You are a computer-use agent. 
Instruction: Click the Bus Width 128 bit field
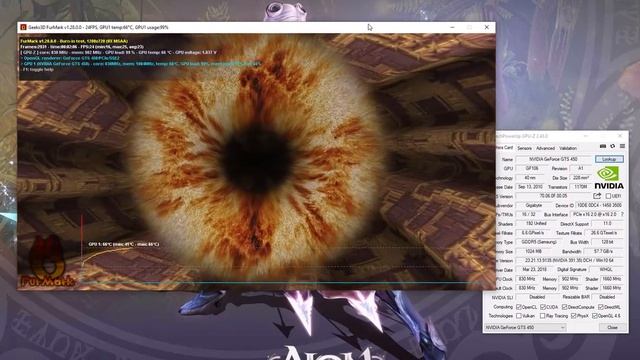pyautogui.click(x=607, y=242)
